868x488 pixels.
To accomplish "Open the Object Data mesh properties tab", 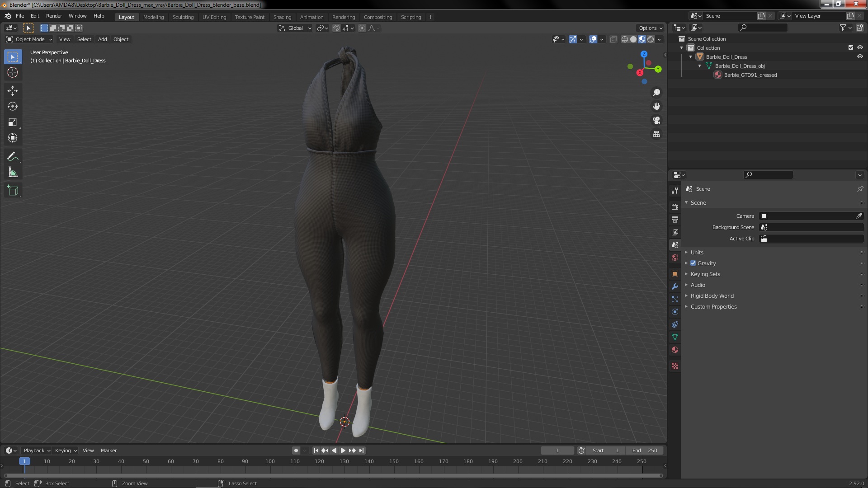I will click(x=675, y=337).
